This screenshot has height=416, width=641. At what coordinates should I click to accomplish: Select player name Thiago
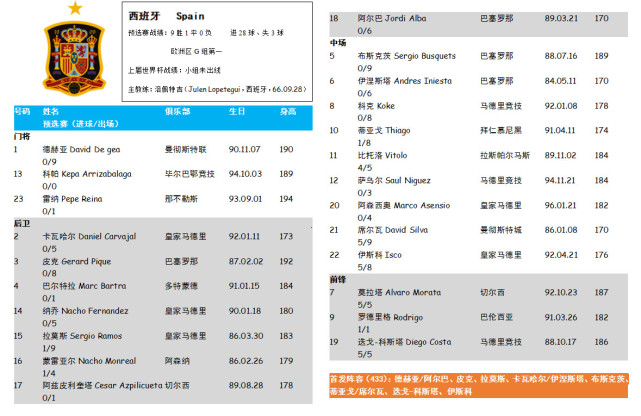[398, 131]
